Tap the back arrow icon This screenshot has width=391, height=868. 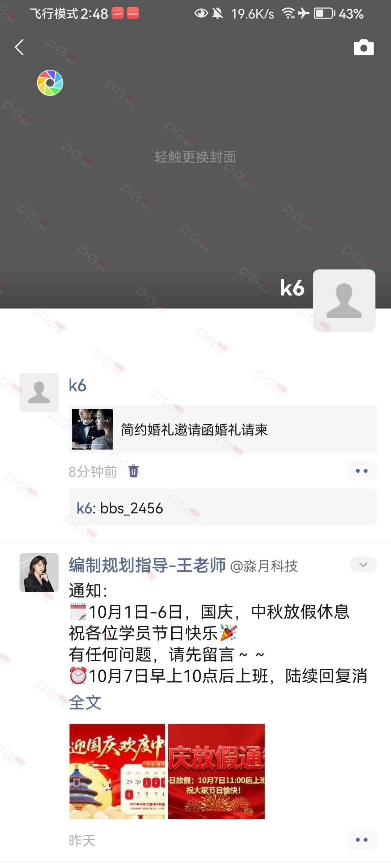(x=19, y=47)
